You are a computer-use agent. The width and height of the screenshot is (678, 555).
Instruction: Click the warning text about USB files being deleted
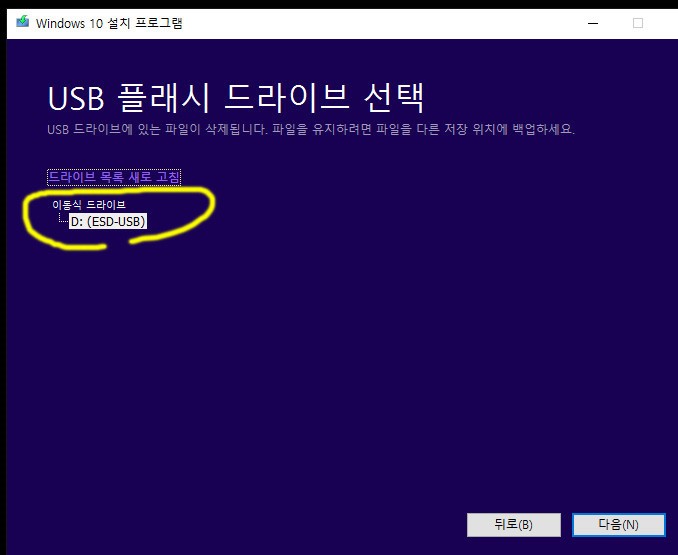tap(311, 129)
